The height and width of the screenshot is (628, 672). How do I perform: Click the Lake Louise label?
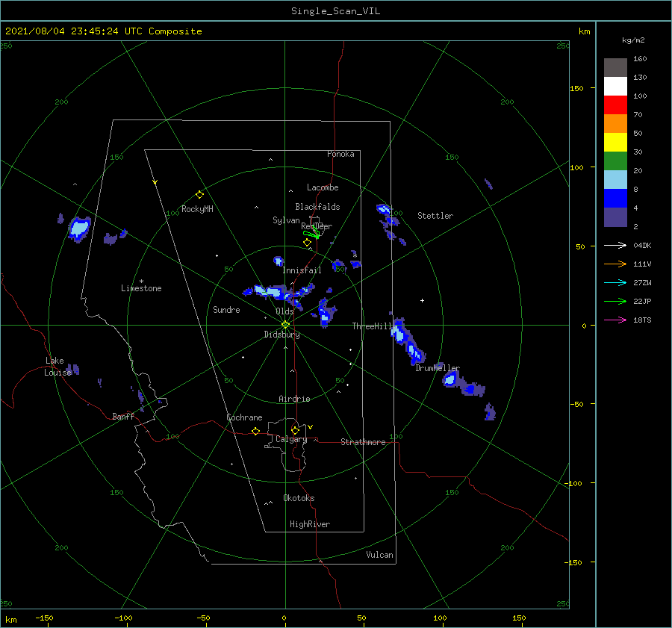tap(57, 367)
